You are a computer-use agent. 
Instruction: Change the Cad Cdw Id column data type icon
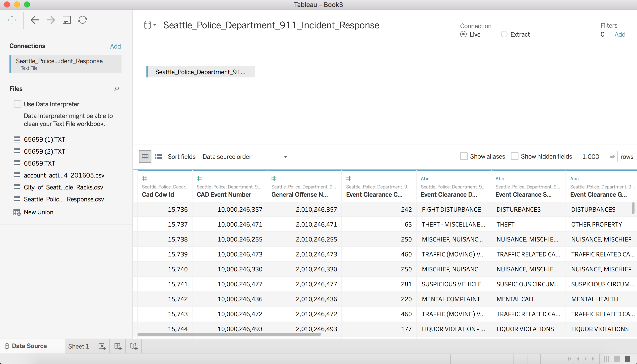(144, 179)
